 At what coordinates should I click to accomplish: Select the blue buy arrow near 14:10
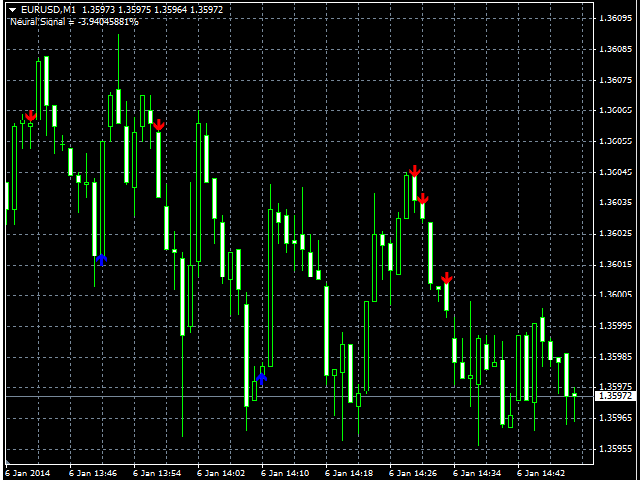pos(262,379)
